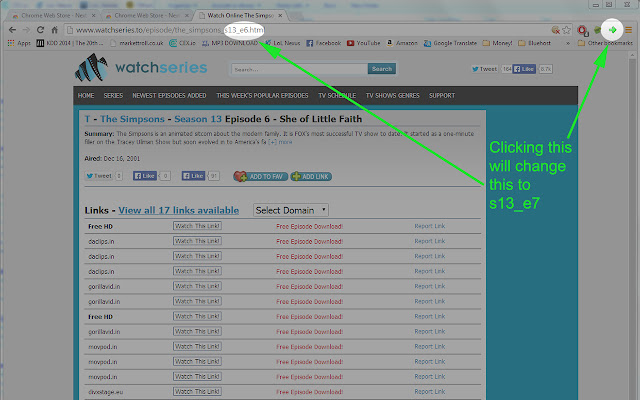Go to browser Home page
Image resolution: width=640 pixels, height=400 pixels.
(54, 30)
